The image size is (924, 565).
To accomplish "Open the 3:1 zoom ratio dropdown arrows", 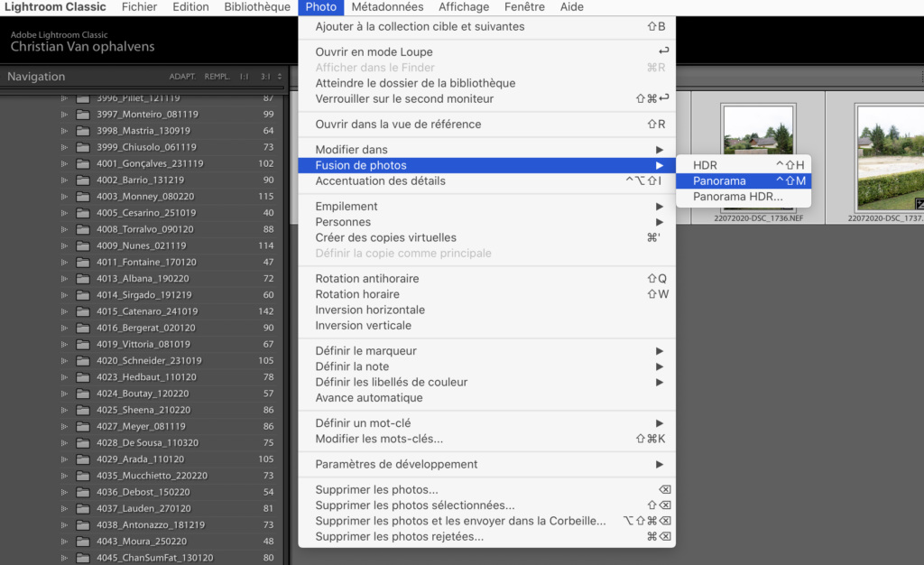I will click(280, 77).
